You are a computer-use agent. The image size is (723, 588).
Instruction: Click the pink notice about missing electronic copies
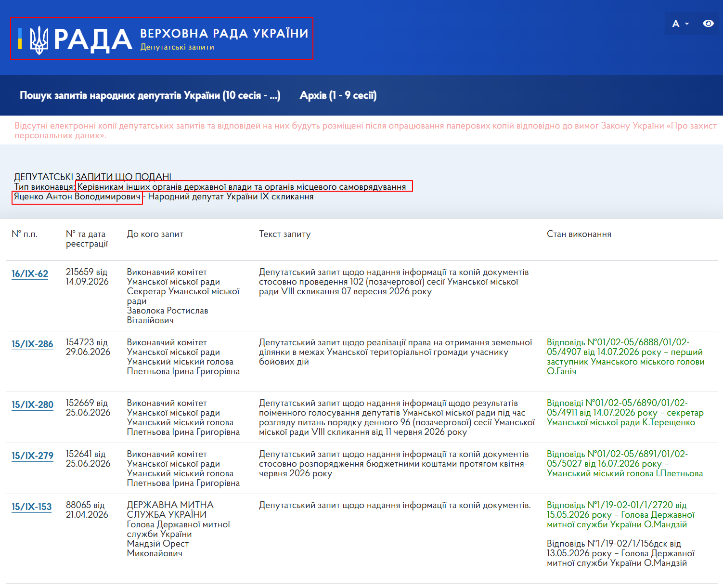pyautogui.click(x=365, y=131)
